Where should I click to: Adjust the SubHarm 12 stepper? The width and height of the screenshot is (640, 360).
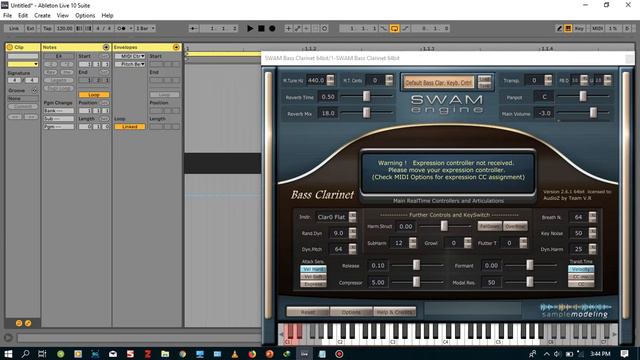click(x=413, y=243)
